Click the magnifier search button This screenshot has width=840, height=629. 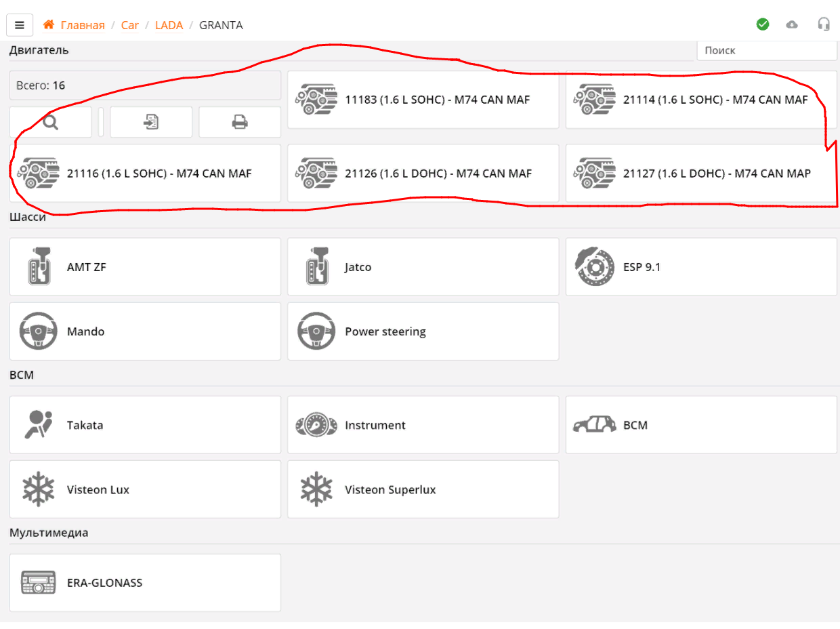click(x=51, y=122)
